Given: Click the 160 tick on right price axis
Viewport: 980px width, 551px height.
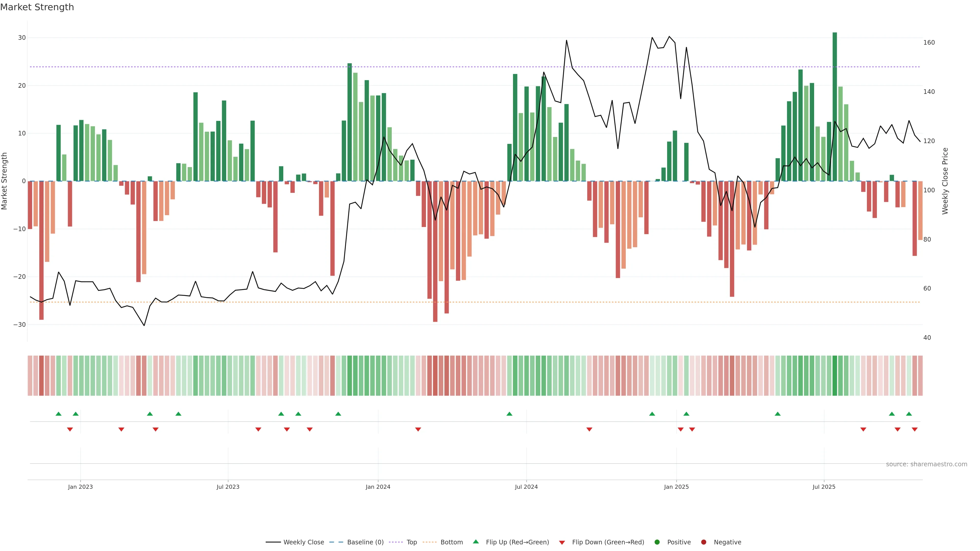Looking at the screenshot, I should click(x=929, y=43).
